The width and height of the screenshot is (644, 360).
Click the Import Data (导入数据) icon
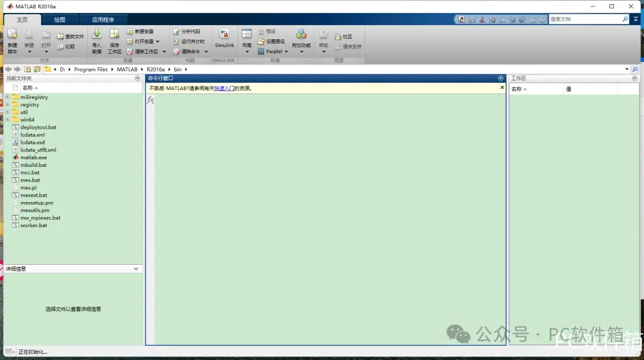point(97,34)
